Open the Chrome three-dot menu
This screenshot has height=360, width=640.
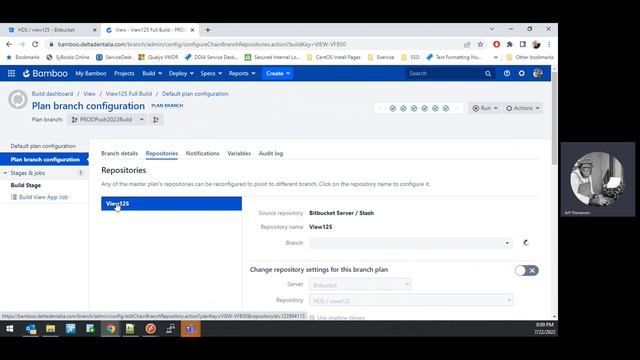[549, 44]
